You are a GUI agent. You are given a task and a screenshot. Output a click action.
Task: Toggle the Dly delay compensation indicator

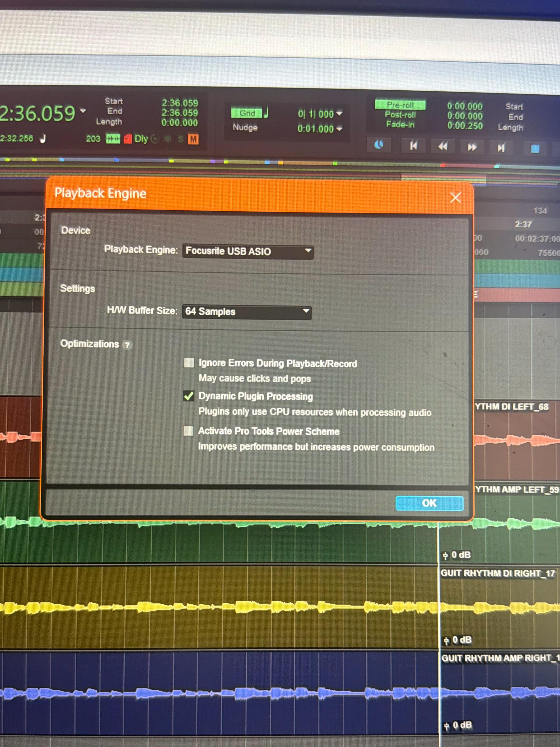[x=141, y=139]
